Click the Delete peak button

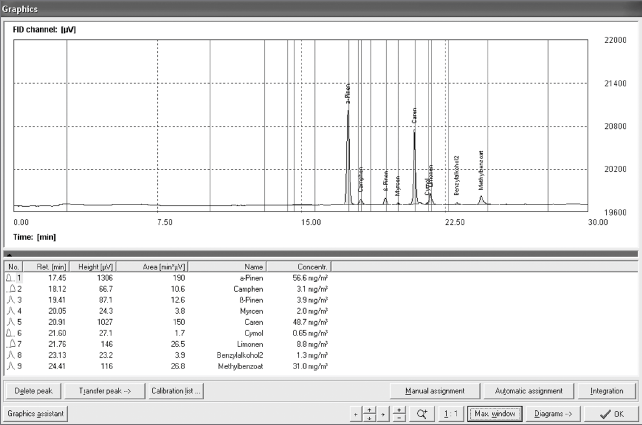click(34, 391)
